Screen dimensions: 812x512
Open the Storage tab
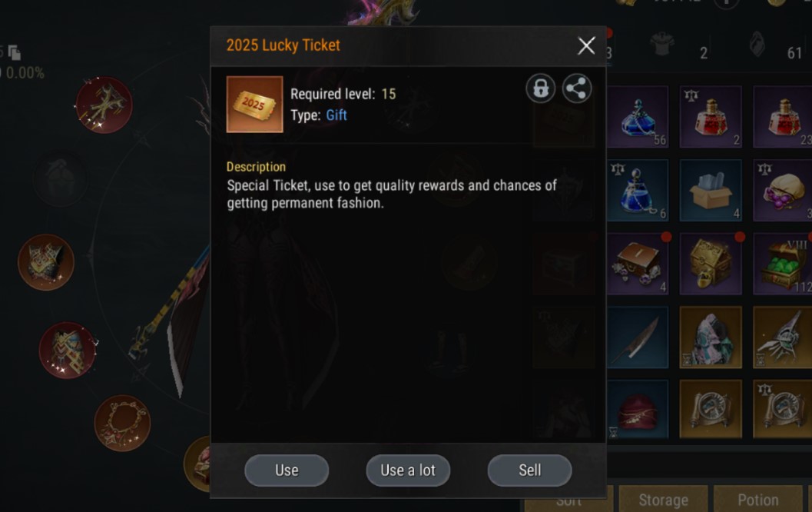point(664,499)
